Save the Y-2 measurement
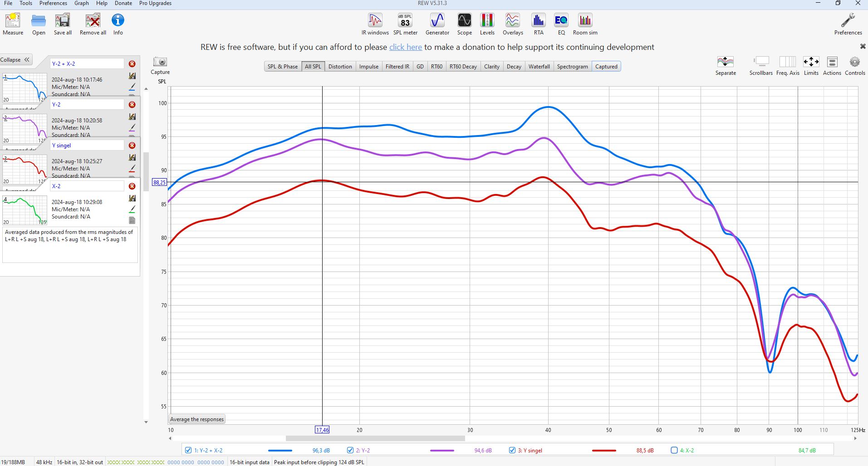 pos(132,116)
